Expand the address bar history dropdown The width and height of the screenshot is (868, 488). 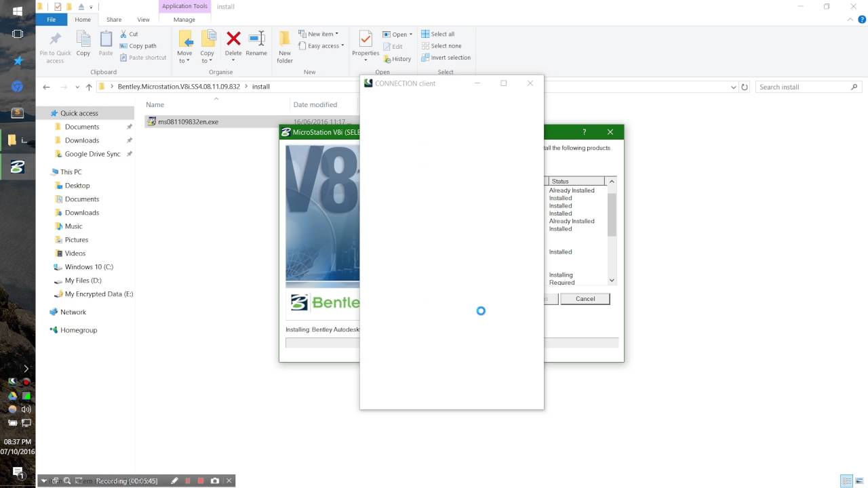734,87
